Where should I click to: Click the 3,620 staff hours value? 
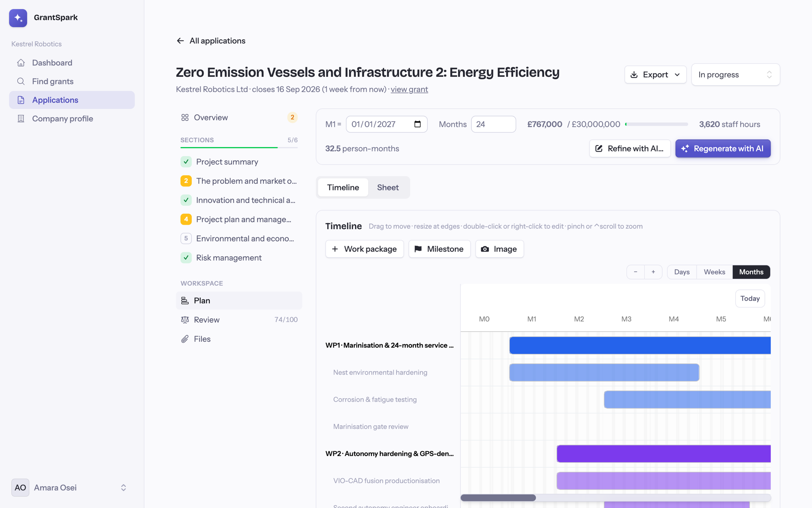click(x=730, y=124)
